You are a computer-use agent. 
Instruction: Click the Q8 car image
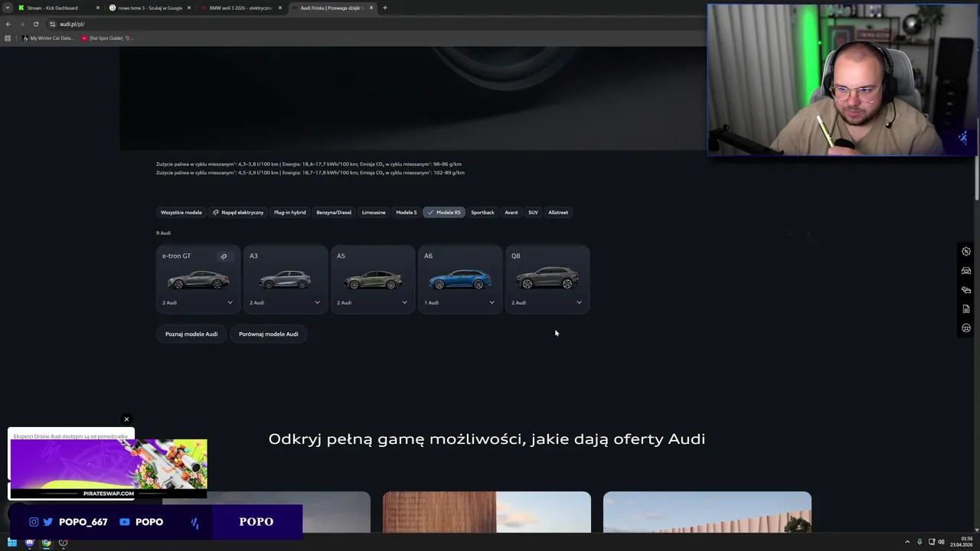pos(547,279)
